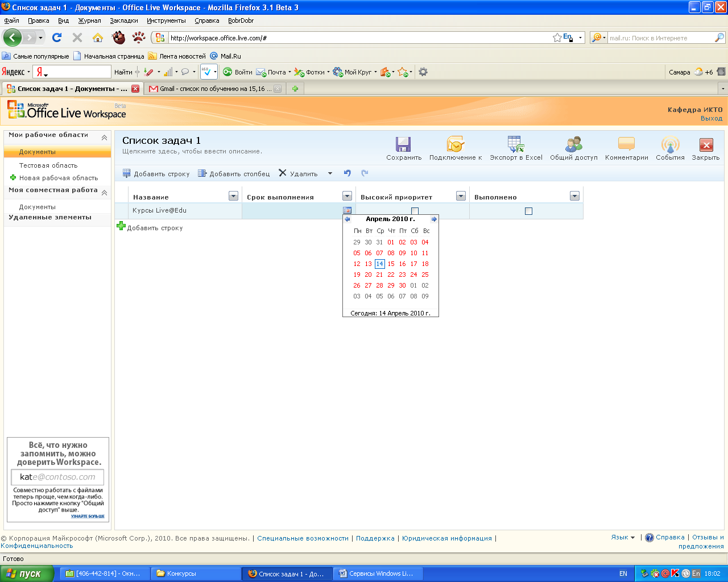Screen dimensions: 728x582
Task: Click the paw print toolbar icon
Action: [x=139, y=38]
